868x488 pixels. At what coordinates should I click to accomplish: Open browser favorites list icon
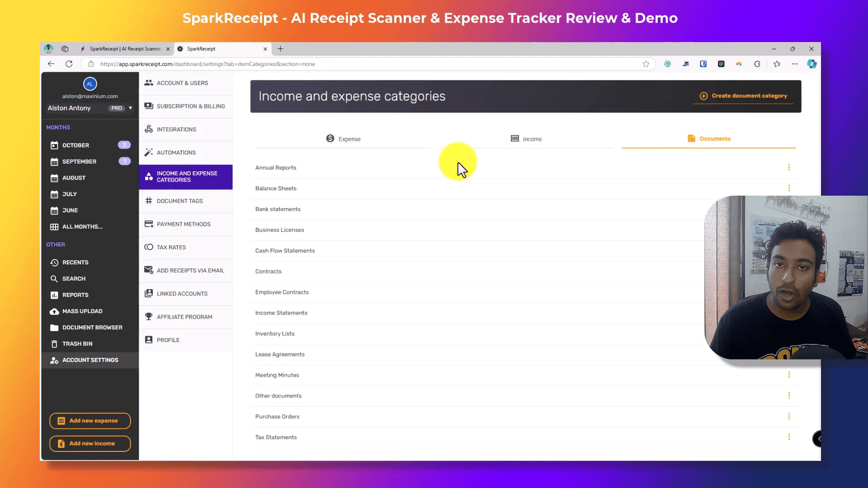click(x=777, y=64)
